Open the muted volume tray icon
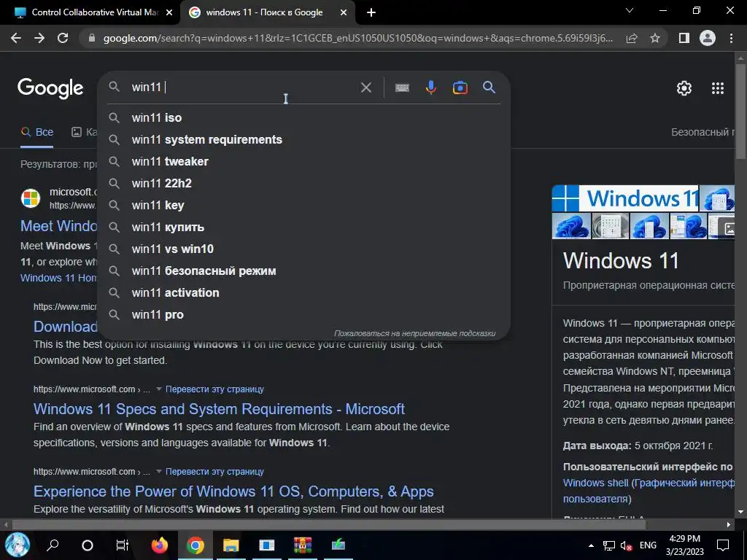The image size is (747, 560). (x=625, y=545)
